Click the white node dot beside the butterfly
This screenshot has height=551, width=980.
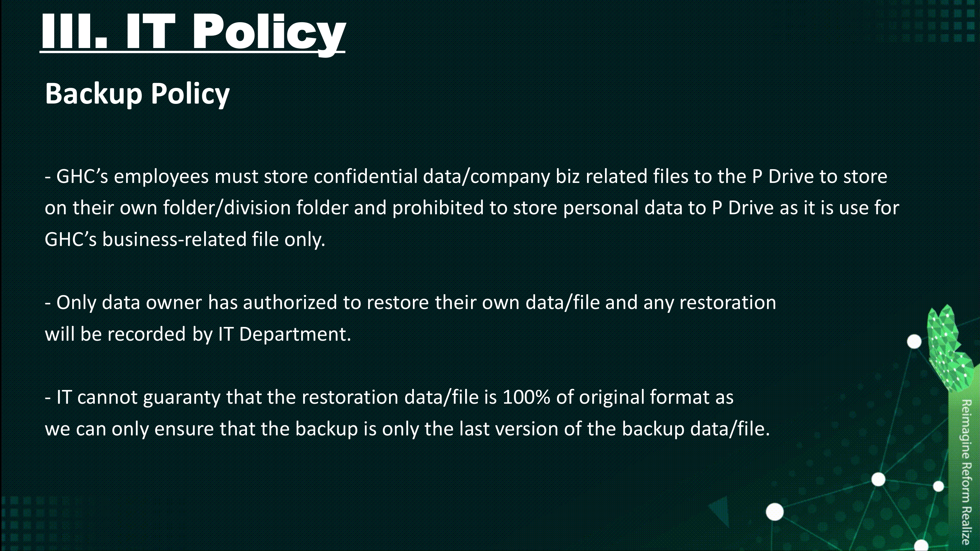[914, 341]
